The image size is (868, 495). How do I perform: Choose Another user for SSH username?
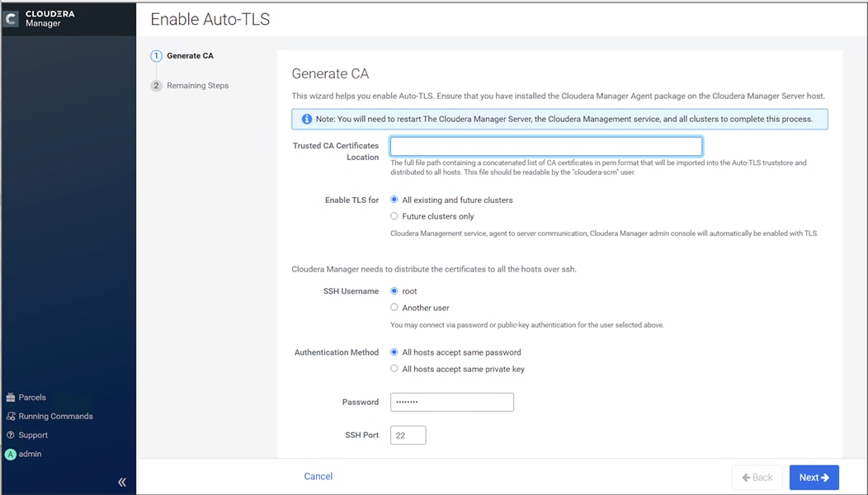[394, 308]
